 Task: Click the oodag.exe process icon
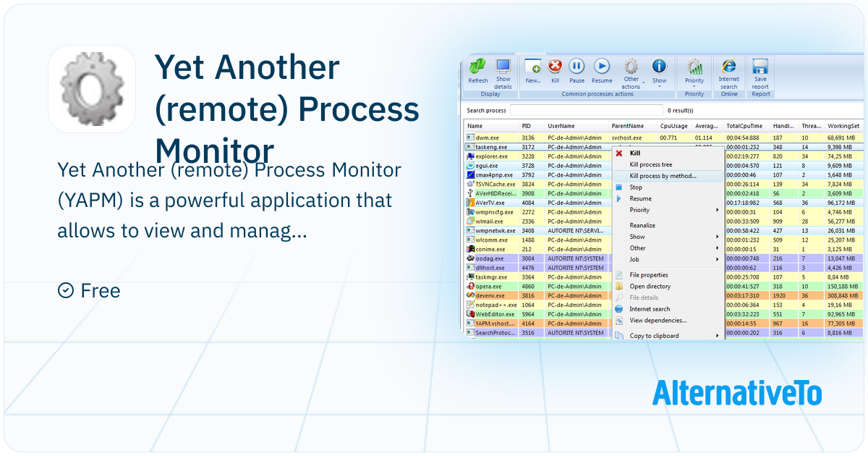(470, 258)
